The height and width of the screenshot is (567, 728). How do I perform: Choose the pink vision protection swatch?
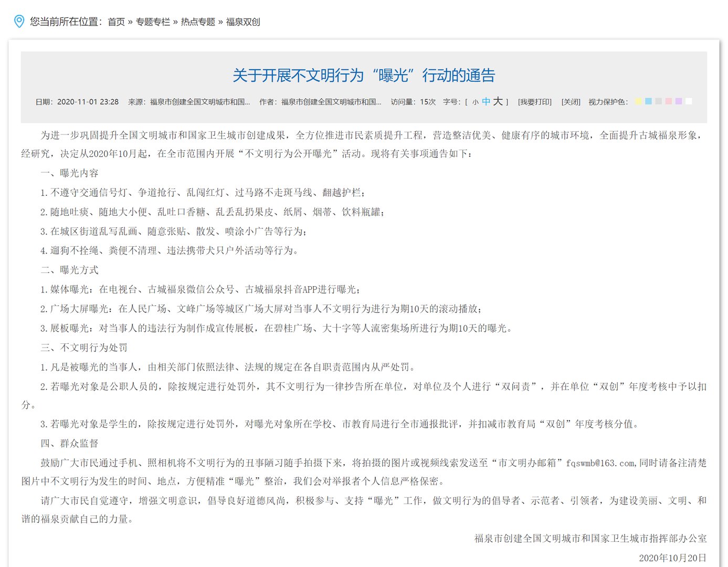[x=668, y=101]
